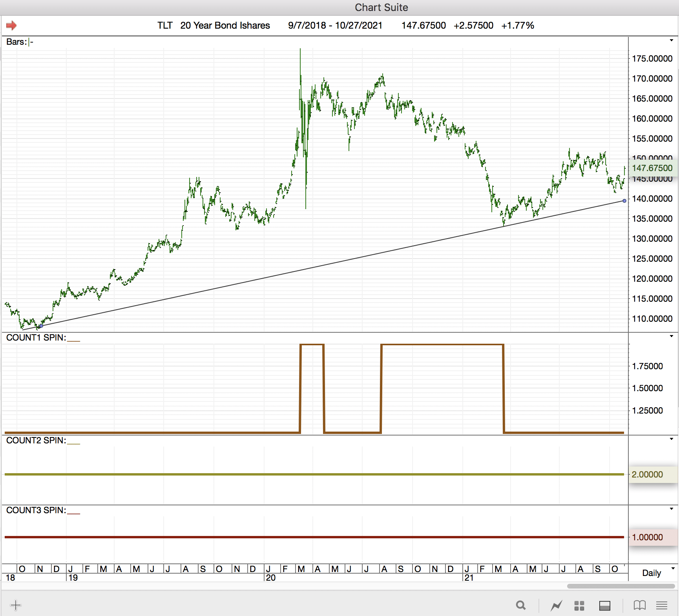
Task: Click the COUNT1 SPIN legend label
Action: 36,338
